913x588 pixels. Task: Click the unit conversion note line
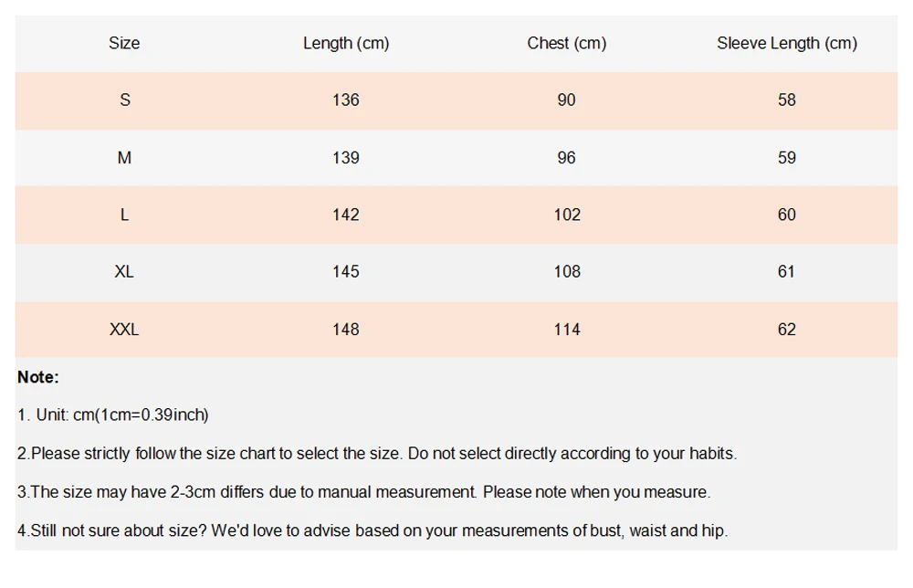point(113,415)
